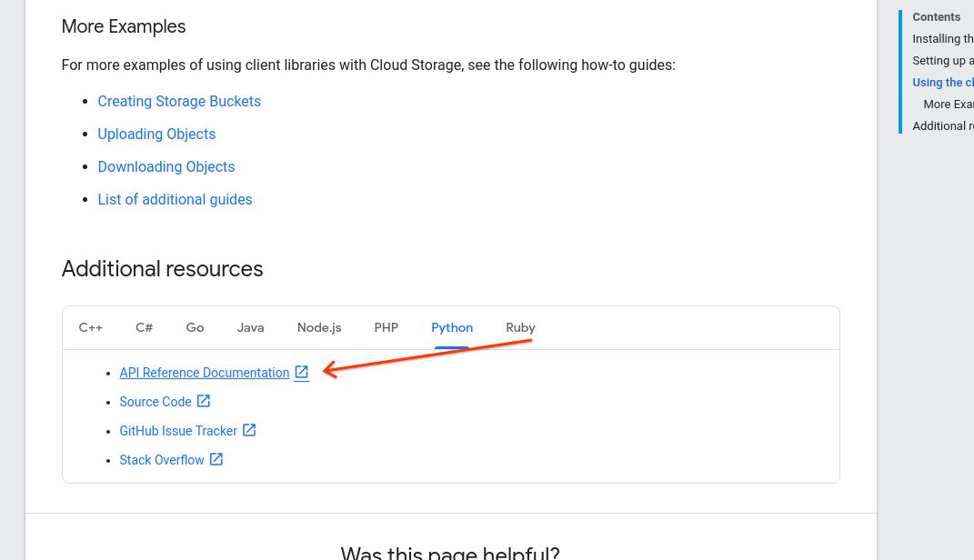Open the Uploading Objects guide
The image size is (974, 560).
(156, 134)
